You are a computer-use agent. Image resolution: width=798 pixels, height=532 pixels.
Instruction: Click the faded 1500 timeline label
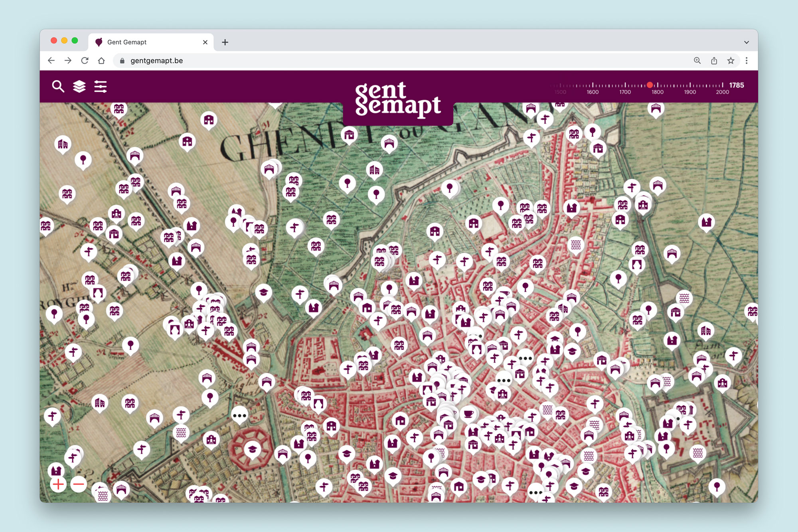[560, 92]
